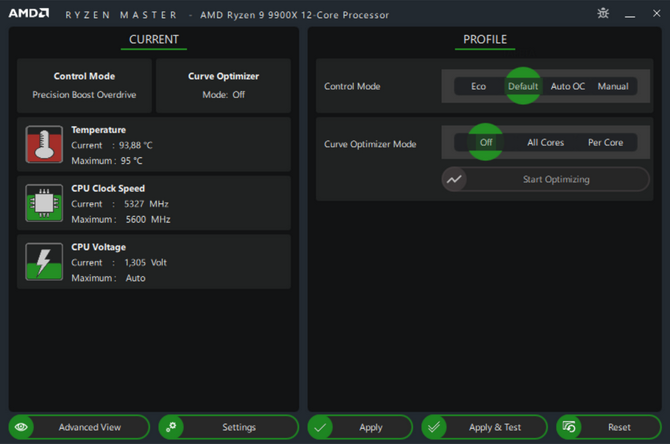The height and width of the screenshot is (444, 670).
Task: Click the AMD logo in title bar
Action: coord(29,13)
